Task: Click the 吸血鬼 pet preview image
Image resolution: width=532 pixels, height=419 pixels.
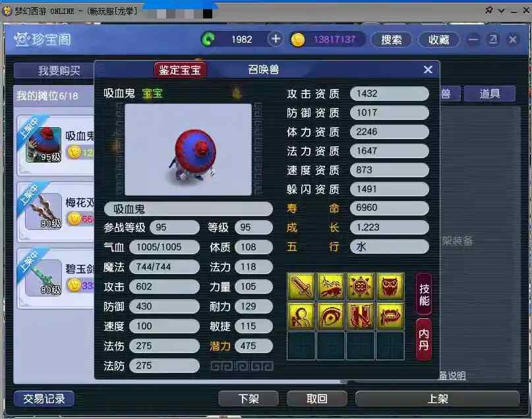Action: point(189,150)
